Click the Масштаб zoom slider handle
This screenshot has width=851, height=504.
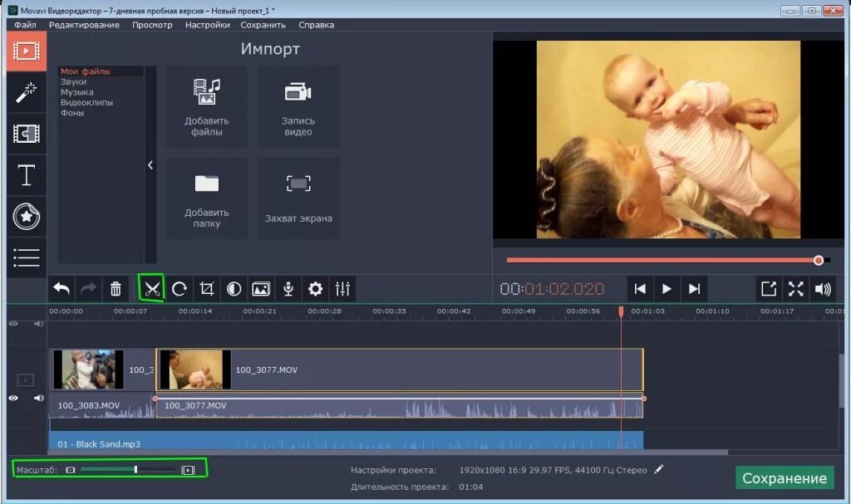tap(135, 468)
